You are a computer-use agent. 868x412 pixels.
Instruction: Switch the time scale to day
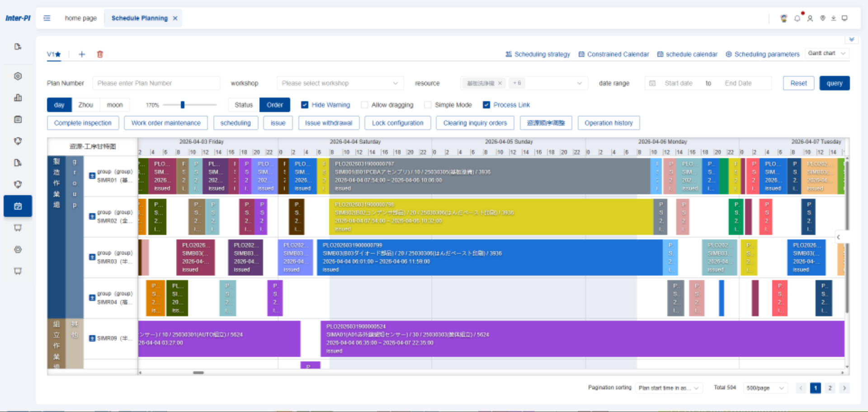[x=59, y=105]
